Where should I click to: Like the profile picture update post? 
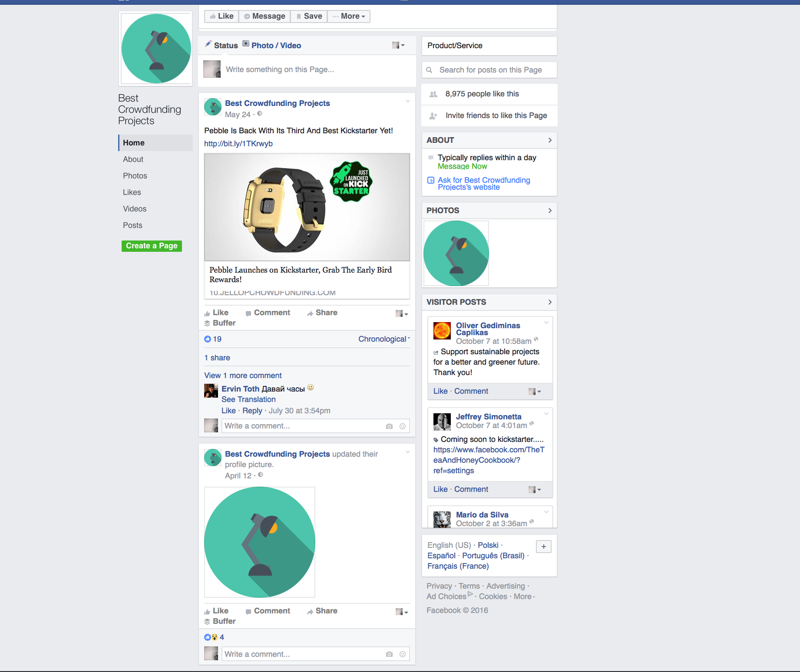pos(216,611)
